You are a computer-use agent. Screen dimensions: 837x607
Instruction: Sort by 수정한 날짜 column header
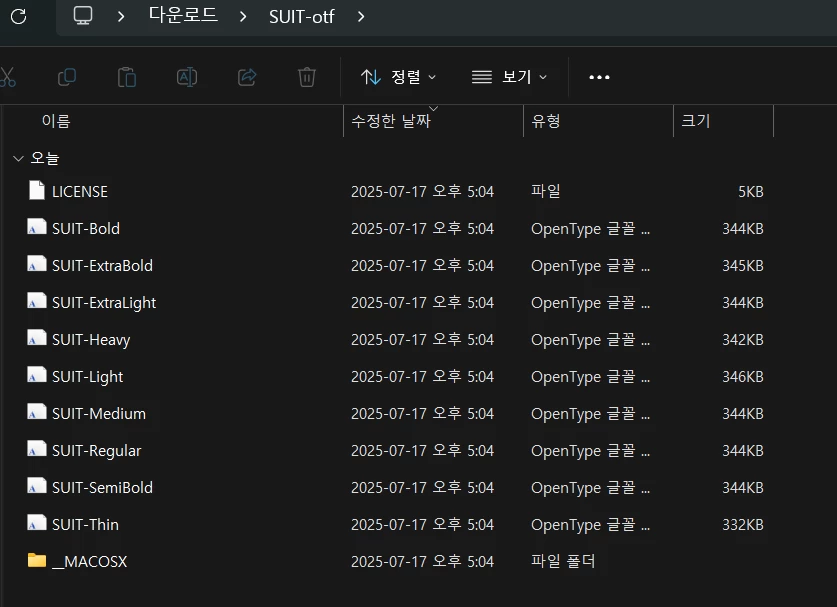tap(433, 121)
